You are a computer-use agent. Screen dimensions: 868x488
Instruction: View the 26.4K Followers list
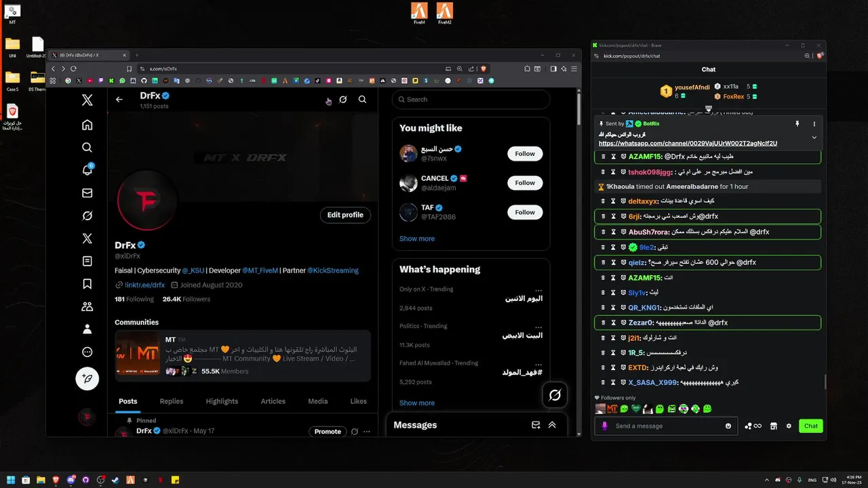[x=186, y=299]
